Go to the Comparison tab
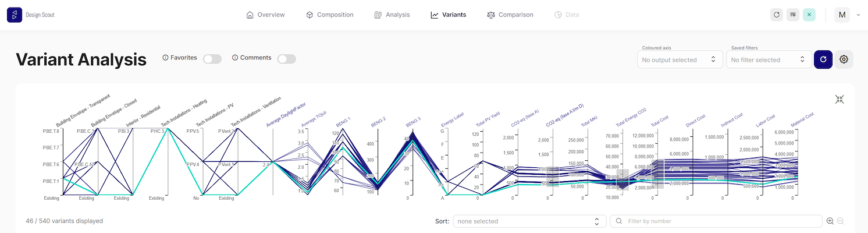The width and height of the screenshot is (868, 233). click(x=510, y=15)
